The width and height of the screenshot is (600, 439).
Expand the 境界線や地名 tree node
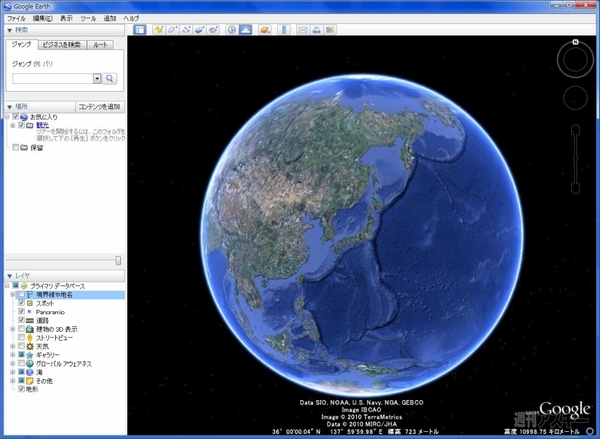12,295
